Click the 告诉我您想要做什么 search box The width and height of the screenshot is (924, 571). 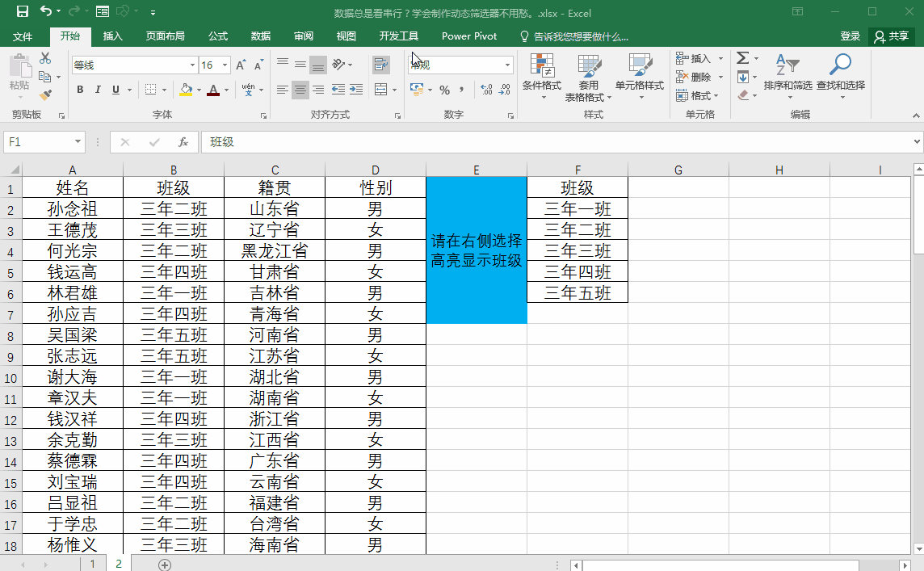(x=574, y=36)
